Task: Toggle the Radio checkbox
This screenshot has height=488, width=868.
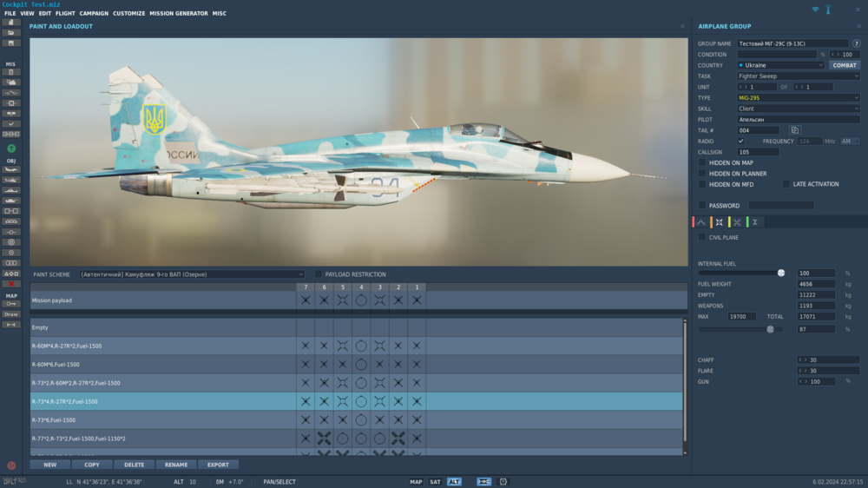Action: tap(740, 142)
